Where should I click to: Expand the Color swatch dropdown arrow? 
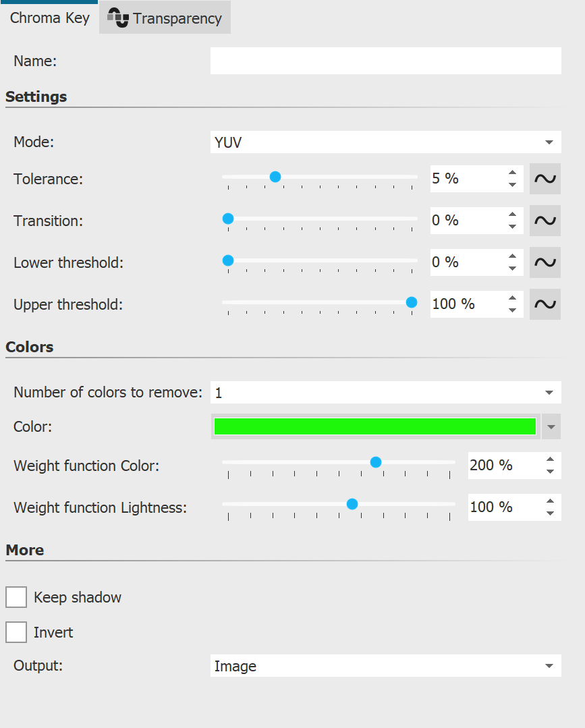552,426
